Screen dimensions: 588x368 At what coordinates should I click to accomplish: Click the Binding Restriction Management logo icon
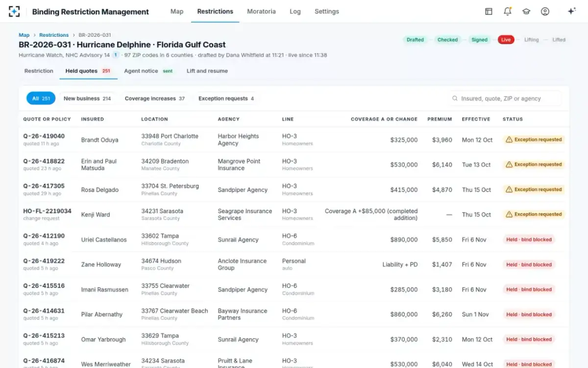pyautogui.click(x=15, y=11)
